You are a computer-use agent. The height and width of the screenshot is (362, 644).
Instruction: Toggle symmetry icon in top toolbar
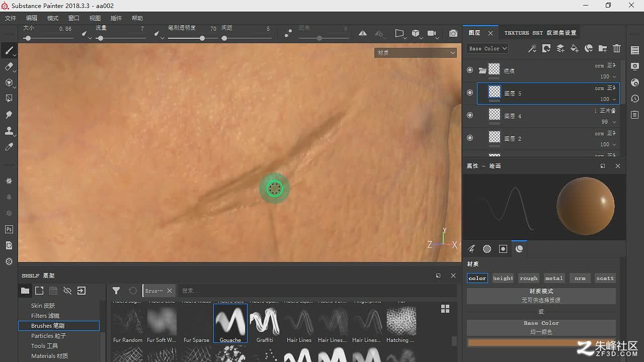[363, 33]
